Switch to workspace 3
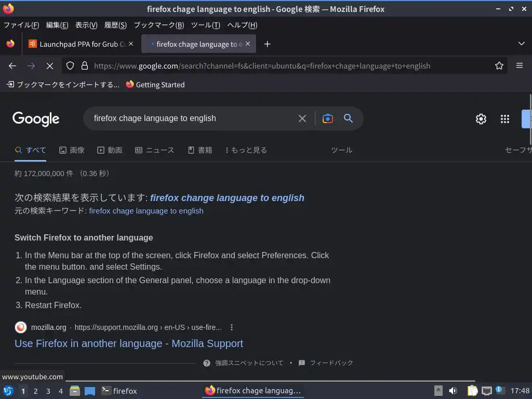The width and height of the screenshot is (532, 399). click(x=48, y=391)
